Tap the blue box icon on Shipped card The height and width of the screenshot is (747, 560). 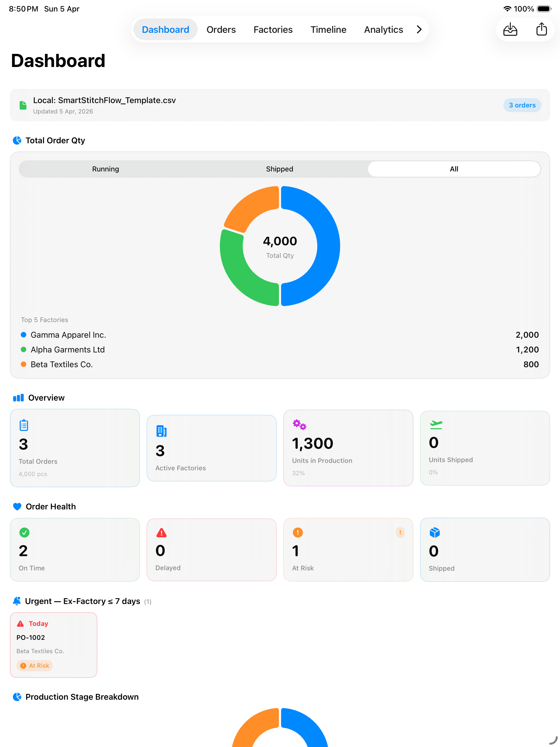435,533
